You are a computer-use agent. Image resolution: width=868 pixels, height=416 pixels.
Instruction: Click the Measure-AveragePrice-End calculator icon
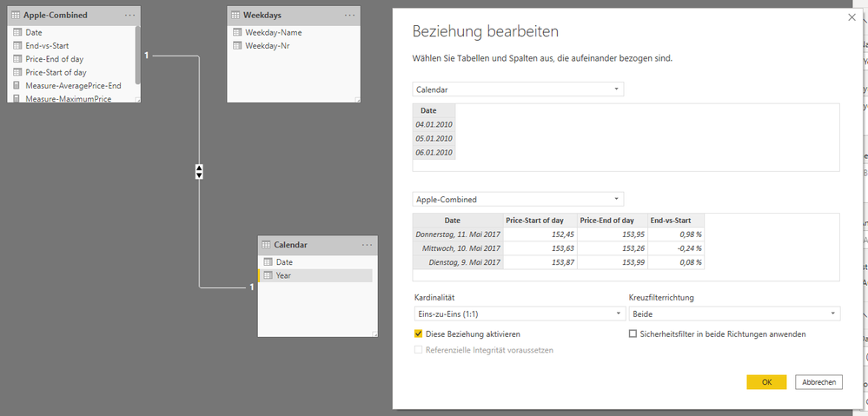[x=17, y=86]
